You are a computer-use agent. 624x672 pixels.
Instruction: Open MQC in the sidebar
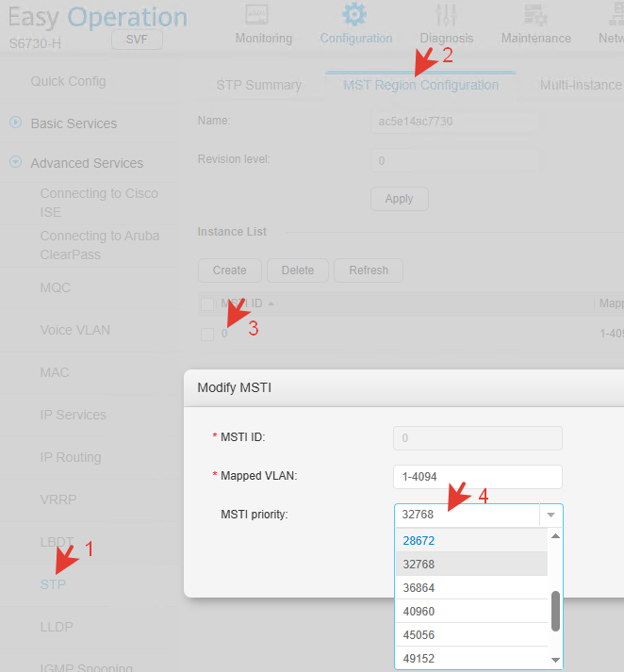(55, 287)
